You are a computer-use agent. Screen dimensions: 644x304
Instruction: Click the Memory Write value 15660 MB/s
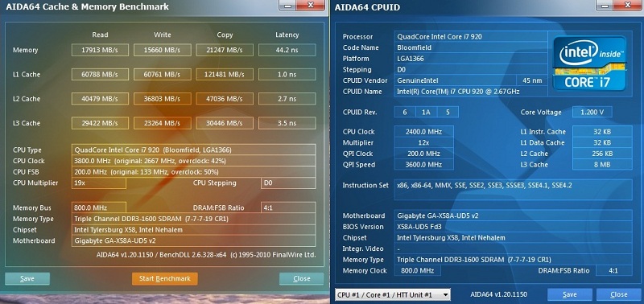pos(163,50)
